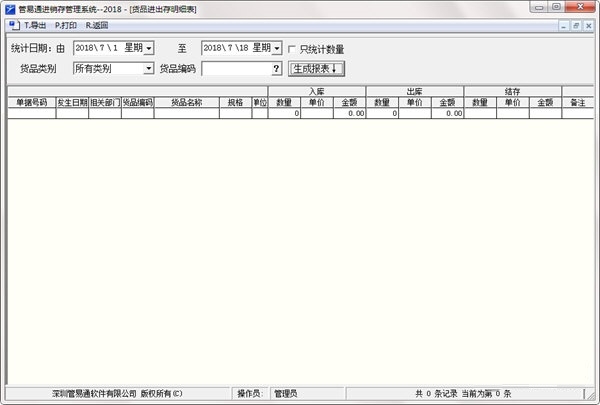
Task: Click the record count status text
Action: pos(463,394)
